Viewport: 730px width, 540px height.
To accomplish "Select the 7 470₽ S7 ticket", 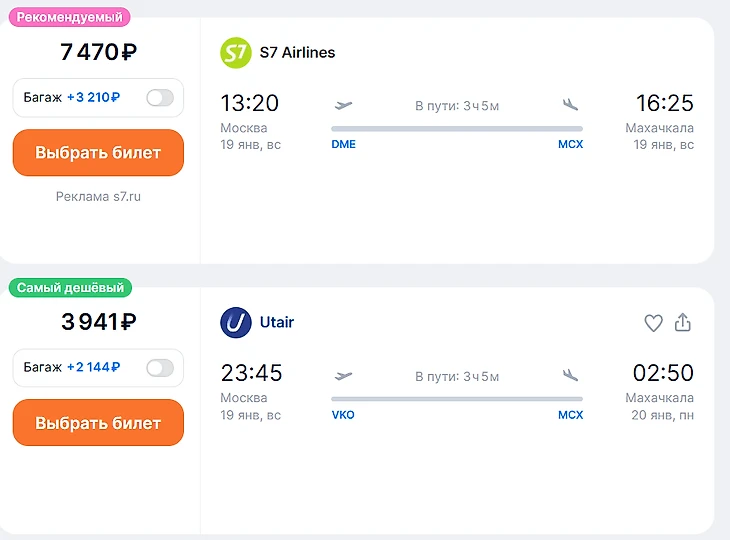I will coord(98,153).
